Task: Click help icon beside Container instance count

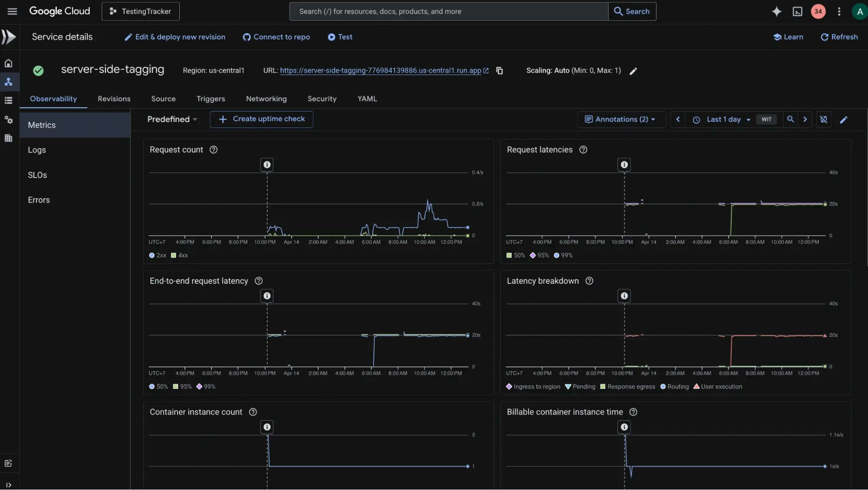Action: [x=253, y=412]
